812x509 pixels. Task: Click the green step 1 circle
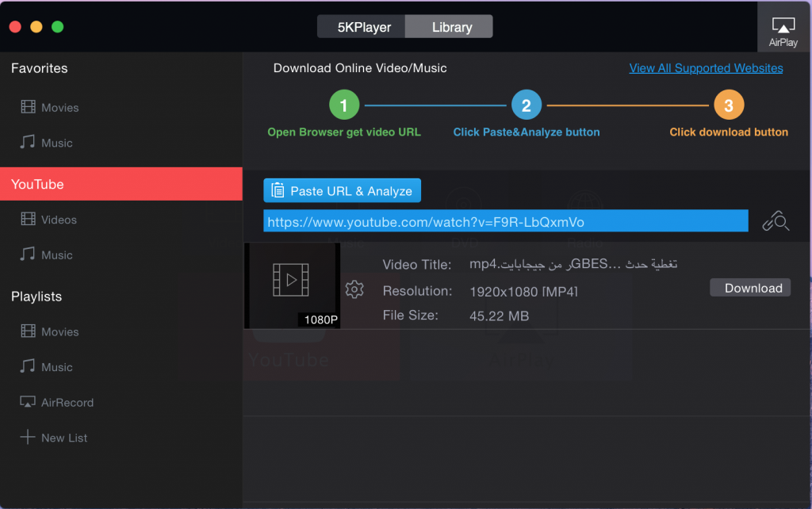344,105
